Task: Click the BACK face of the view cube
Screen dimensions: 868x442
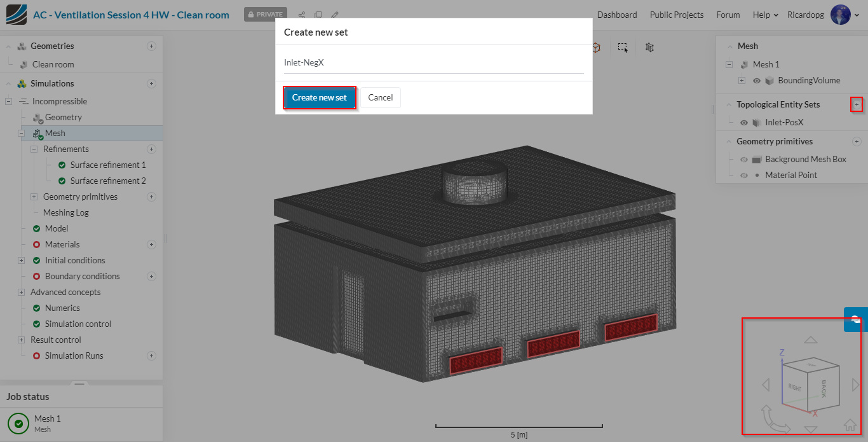Action: coord(824,388)
